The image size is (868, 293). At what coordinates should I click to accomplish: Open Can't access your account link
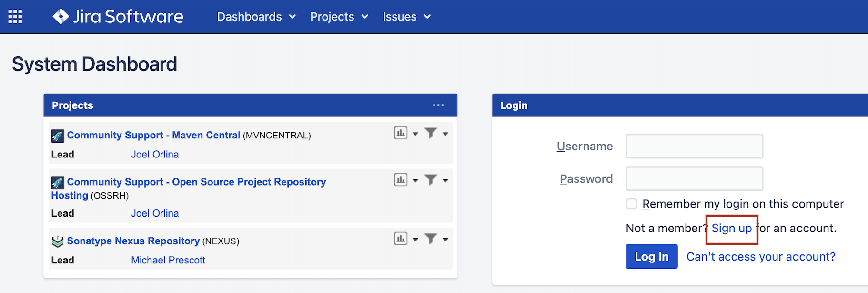[761, 257]
